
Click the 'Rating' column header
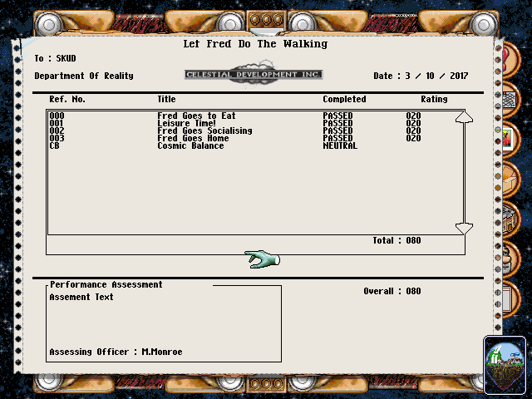point(434,99)
